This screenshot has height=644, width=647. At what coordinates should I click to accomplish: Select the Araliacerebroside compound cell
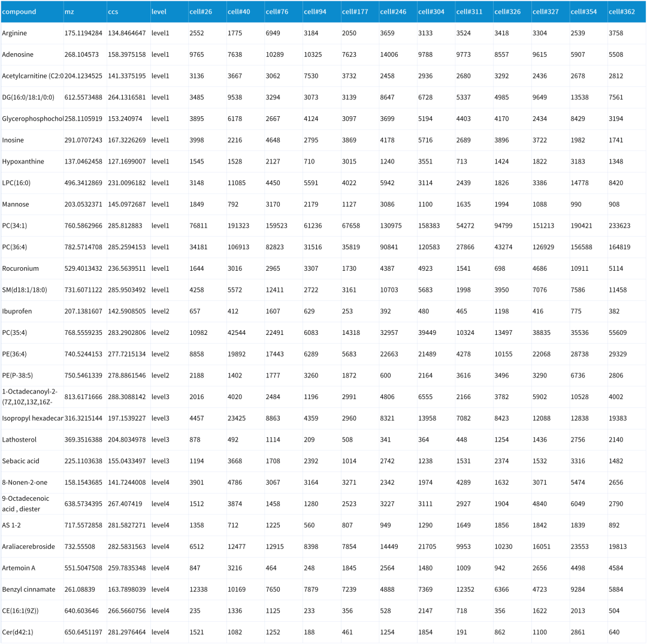[32, 546]
